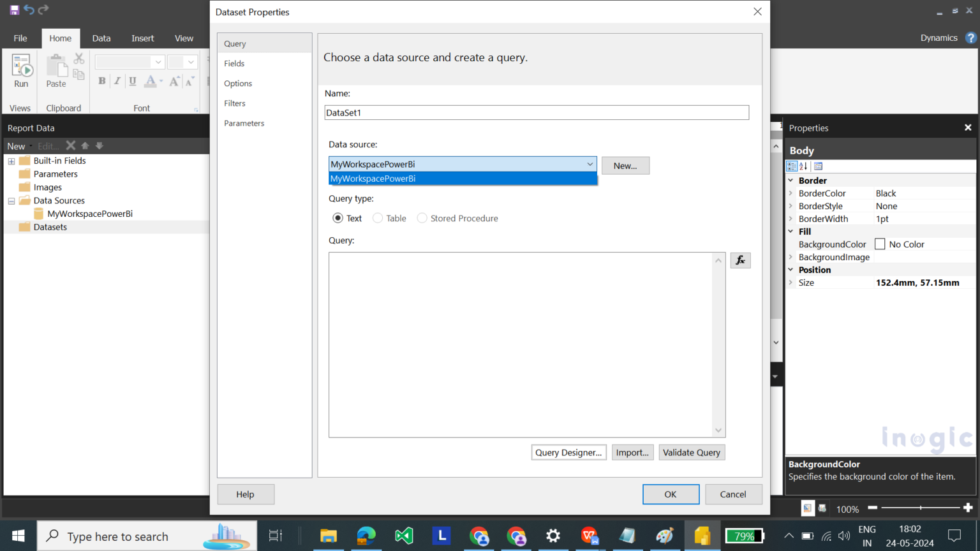Image resolution: width=980 pixels, height=551 pixels.
Task: Collapse the Data Sources folder
Action: coord(11,200)
